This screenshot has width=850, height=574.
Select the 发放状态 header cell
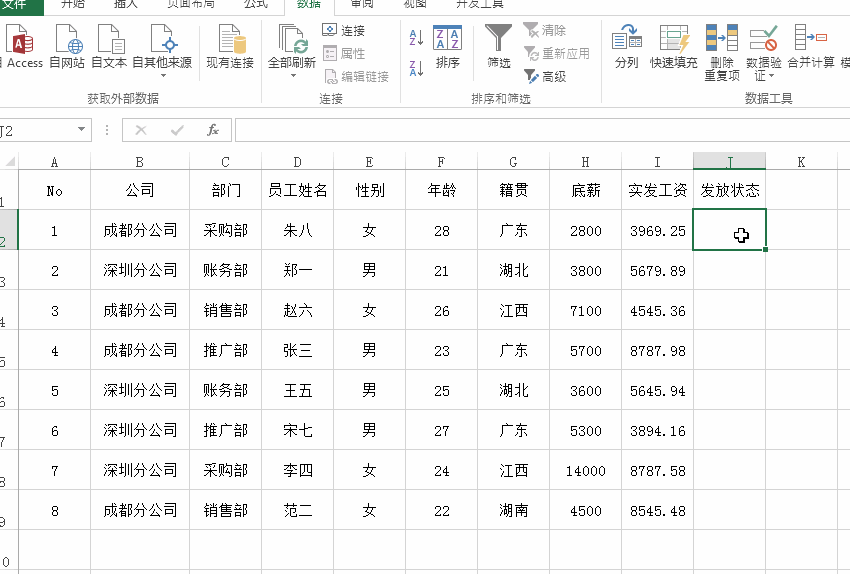coord(730,190)
